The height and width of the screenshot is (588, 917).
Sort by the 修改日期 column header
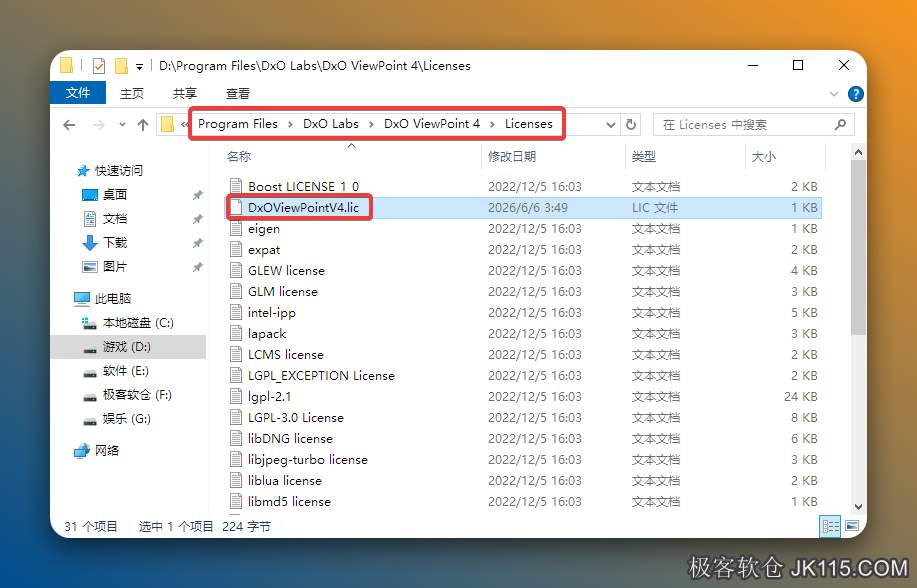(x=512, y=156)
